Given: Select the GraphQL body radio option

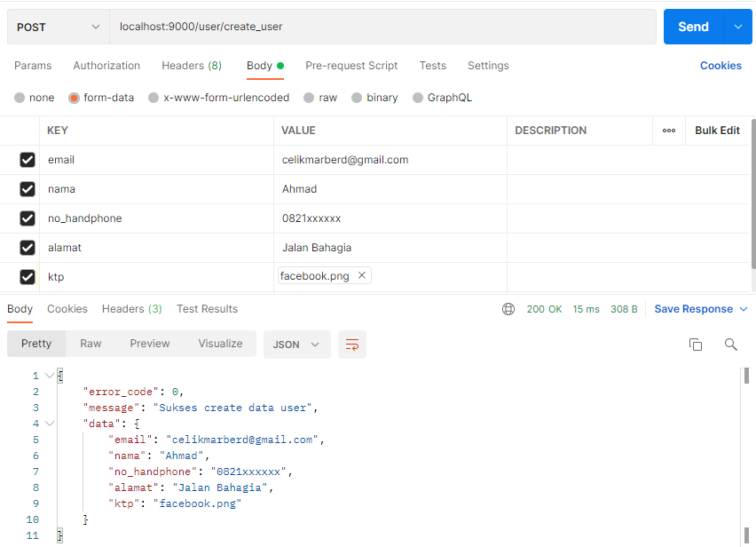Looking at the screenshot, I should [418, 98].
